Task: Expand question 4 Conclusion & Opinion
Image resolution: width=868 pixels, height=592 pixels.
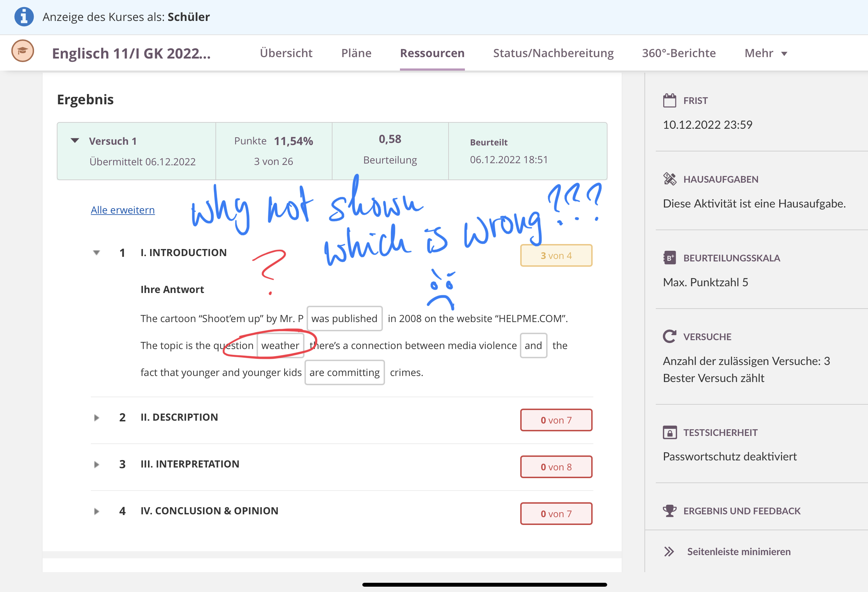Action: [x=97, y=511]
